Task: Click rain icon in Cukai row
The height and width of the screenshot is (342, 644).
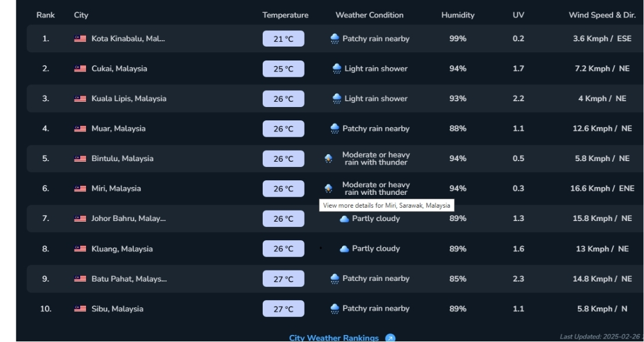Action: pos(337,69)
